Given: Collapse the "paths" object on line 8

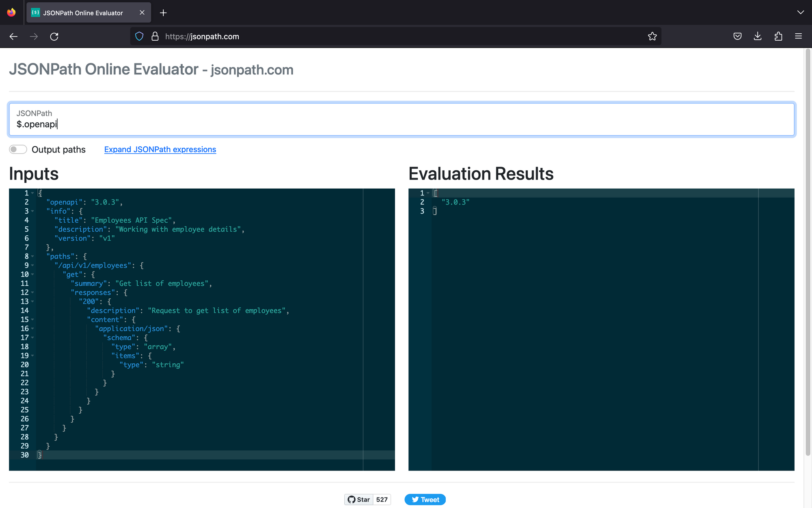Looking at the screenshot, I should pyautogui.click(x=32, y=256).
